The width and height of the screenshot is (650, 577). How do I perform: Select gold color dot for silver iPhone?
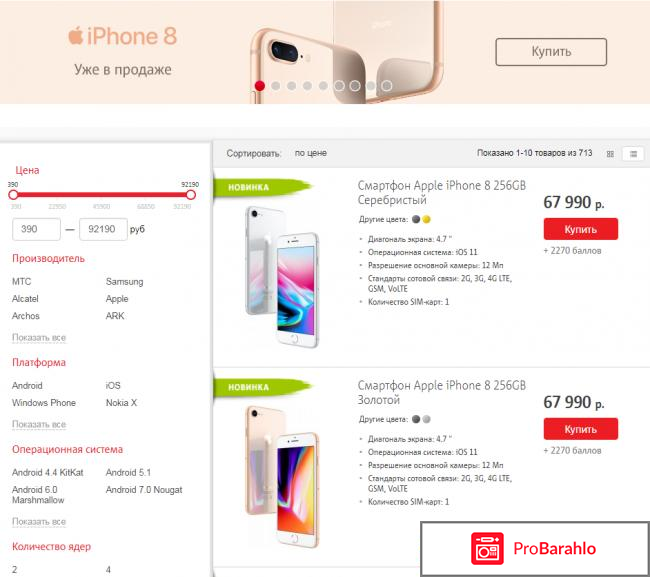click(427, 219)
